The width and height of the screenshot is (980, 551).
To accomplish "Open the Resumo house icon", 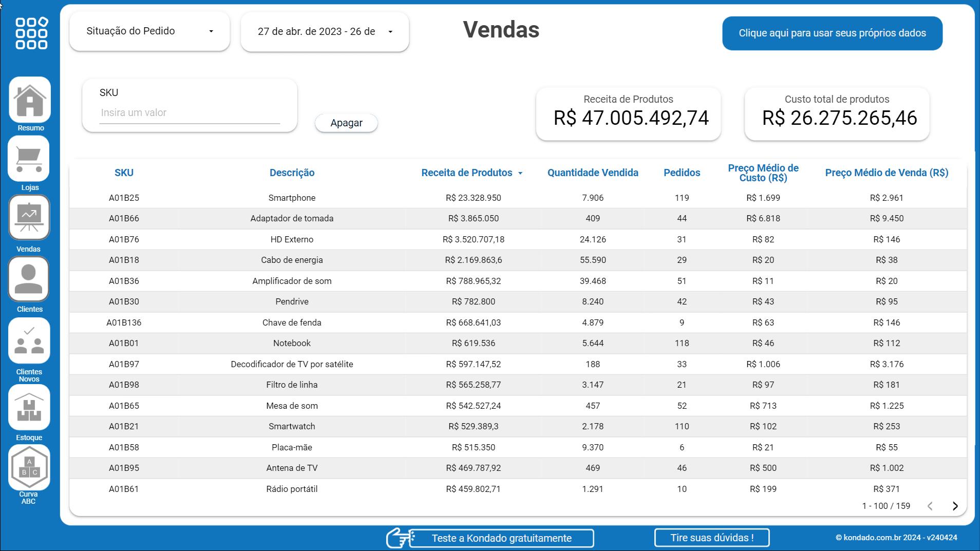I will [30, 100].
